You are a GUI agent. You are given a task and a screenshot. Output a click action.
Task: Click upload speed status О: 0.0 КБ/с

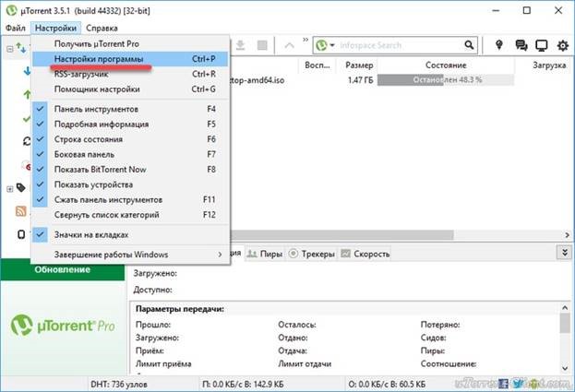point(387,385)
